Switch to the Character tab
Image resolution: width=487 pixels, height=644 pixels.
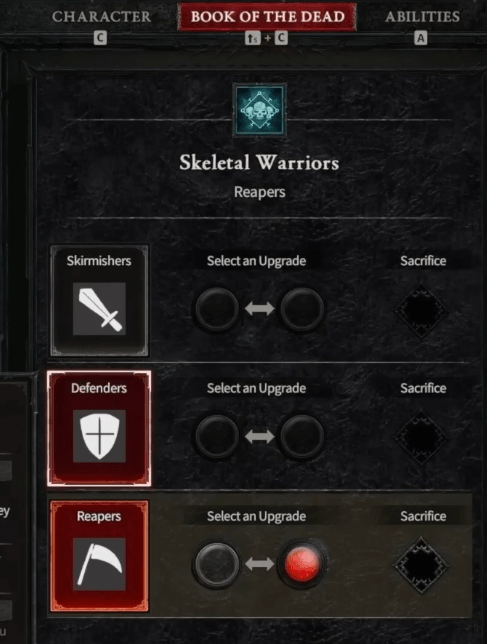[101, 17]
